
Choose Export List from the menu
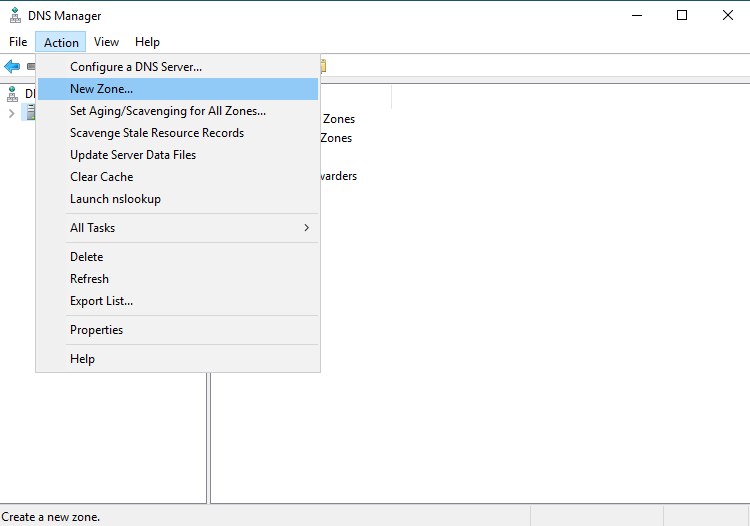pos(101,301)
